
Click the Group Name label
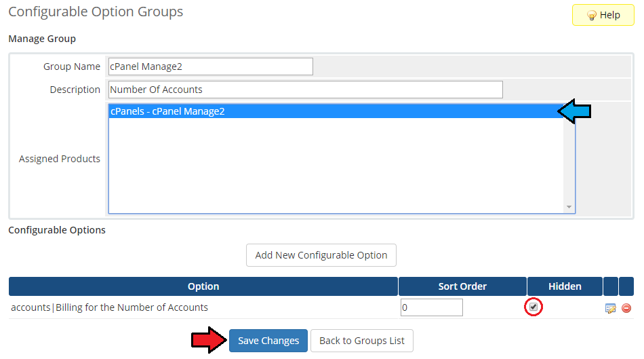72,67
